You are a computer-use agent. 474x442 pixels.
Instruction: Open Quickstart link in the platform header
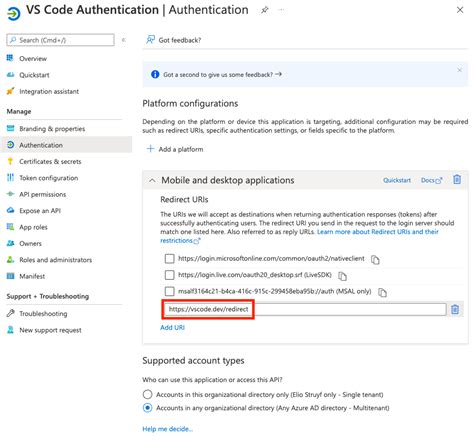(397, 180)
